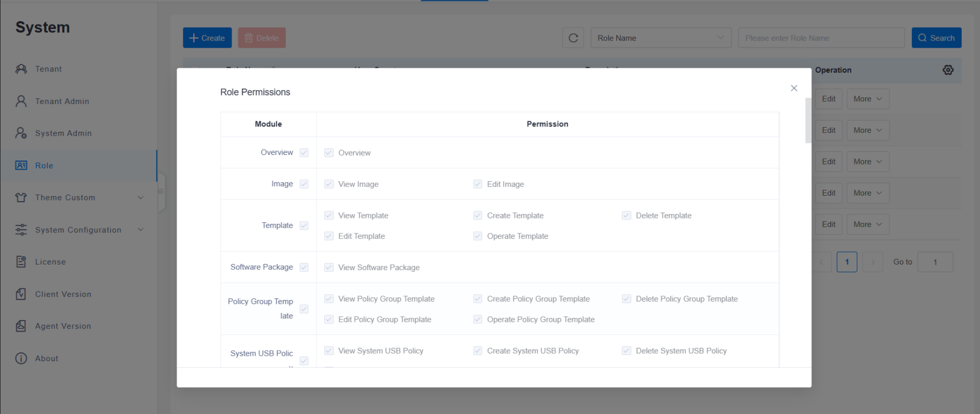
Task: Click the About info icon
Action: pyautogui.click(x=21, y=358)
